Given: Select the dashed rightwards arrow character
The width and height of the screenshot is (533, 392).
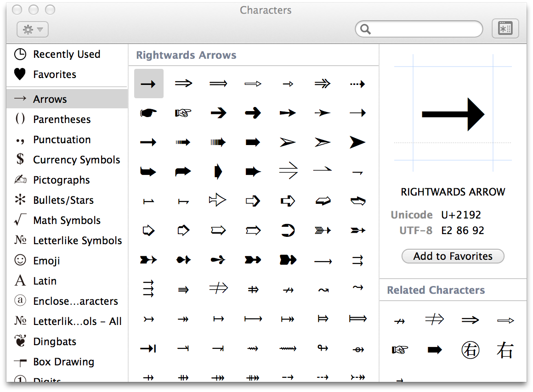Looking at the screenshot, I should point(357,84).
